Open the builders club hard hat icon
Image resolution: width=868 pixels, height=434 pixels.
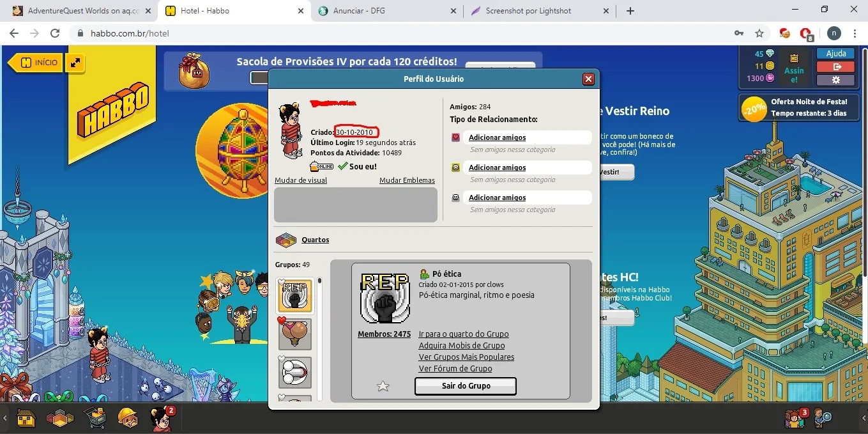(x=128, y=418)
